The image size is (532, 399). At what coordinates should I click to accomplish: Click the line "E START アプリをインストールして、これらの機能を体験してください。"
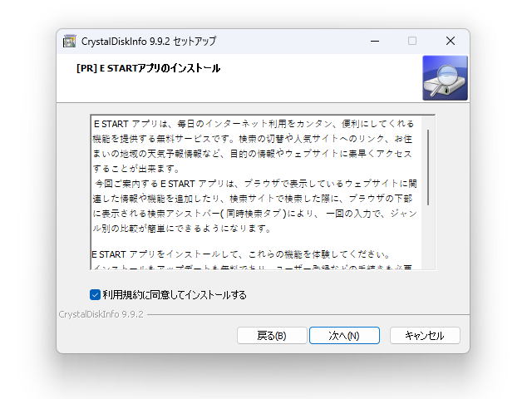241,254
